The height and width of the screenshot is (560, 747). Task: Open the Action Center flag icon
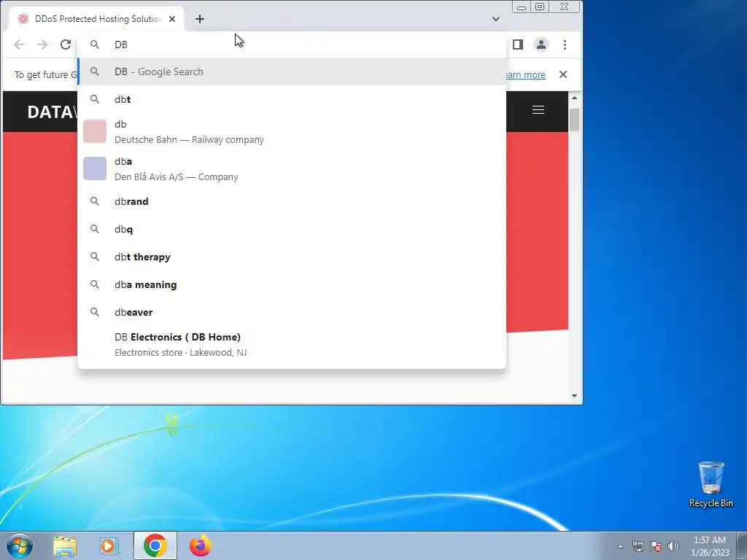[x=656, y=546]
